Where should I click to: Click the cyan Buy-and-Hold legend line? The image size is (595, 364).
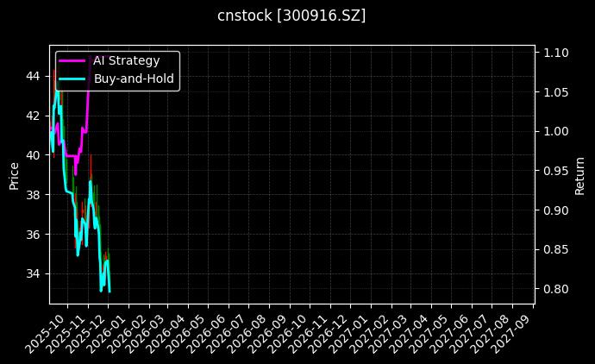(x=73, y=78)
